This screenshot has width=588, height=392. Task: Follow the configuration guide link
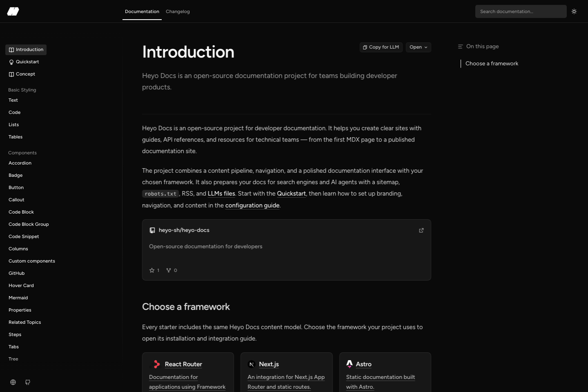(252, 205)
